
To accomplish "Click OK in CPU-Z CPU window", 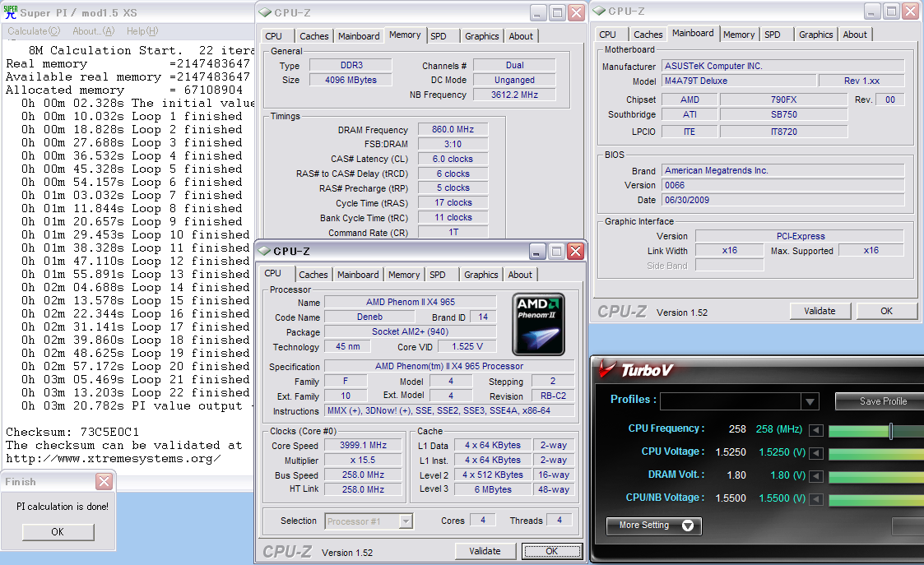I will click(x=551, y=552).
